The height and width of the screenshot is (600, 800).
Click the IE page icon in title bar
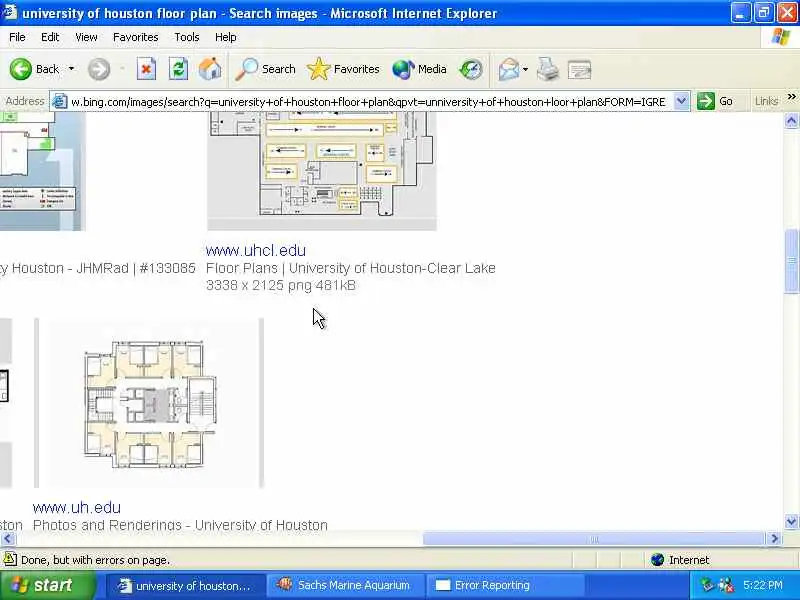pyautogui.click(x=9, y=12)
